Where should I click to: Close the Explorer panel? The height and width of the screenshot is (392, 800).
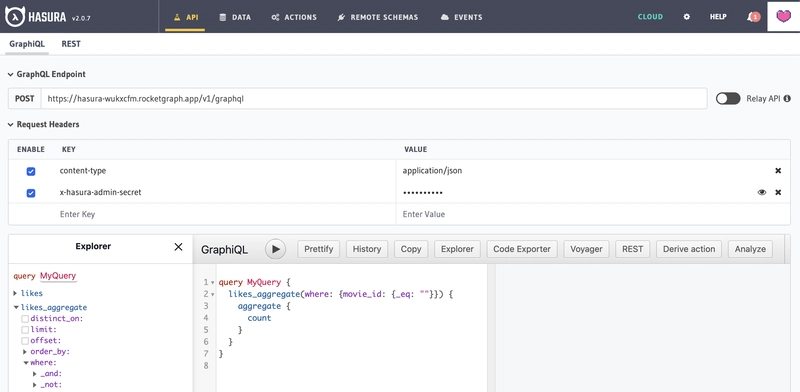tap(178, 247)
